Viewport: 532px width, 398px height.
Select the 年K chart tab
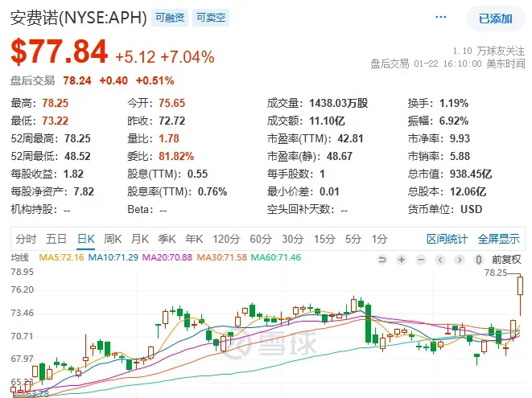[x=194, y=239]
